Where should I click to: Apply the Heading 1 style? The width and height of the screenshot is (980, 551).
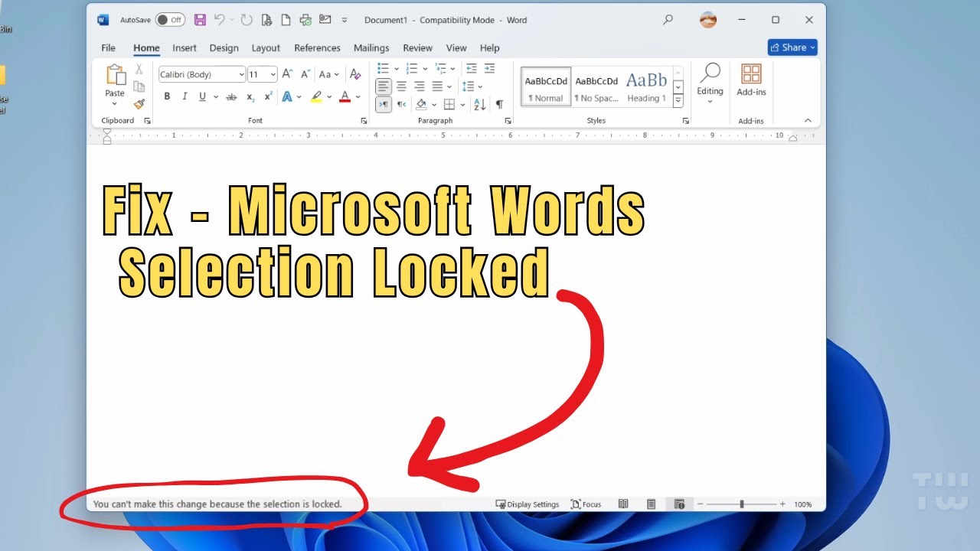646,86
